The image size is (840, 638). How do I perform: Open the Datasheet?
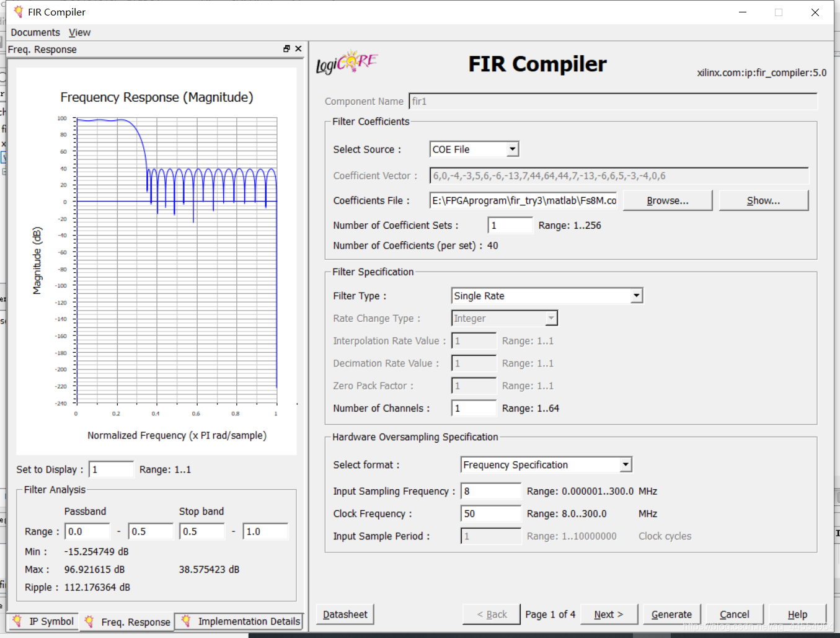tap(345, 614)
